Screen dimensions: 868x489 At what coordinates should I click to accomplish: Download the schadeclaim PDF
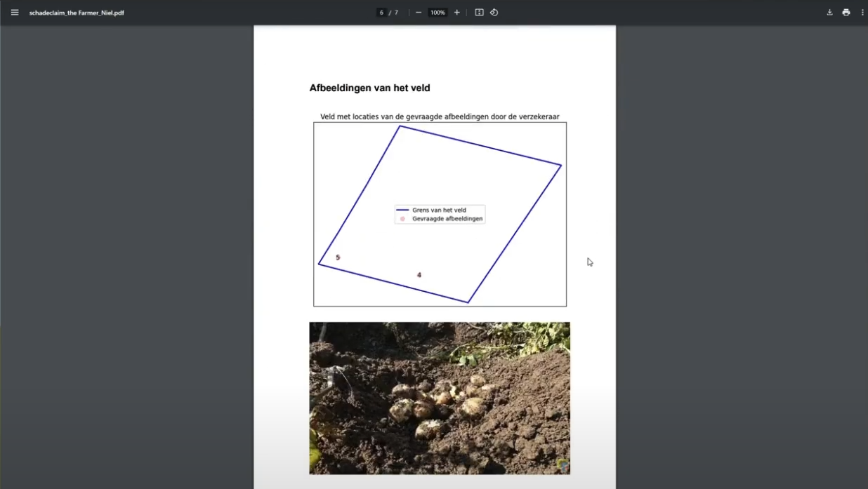coord(829,12)
